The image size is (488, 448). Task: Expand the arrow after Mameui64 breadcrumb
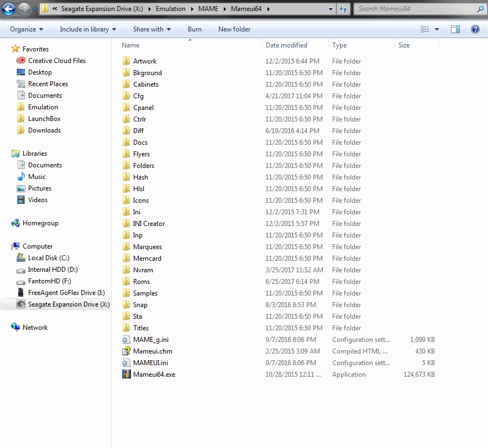point(268,9)
